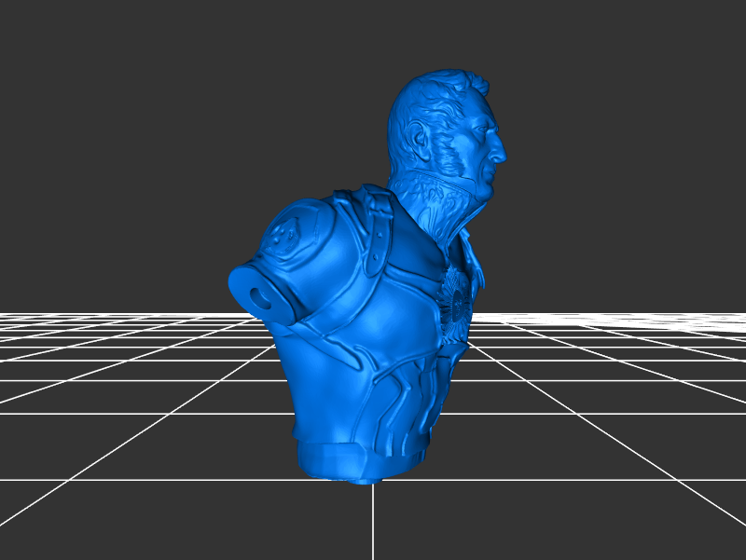Click the swept hair on top of head

(448, 82)
